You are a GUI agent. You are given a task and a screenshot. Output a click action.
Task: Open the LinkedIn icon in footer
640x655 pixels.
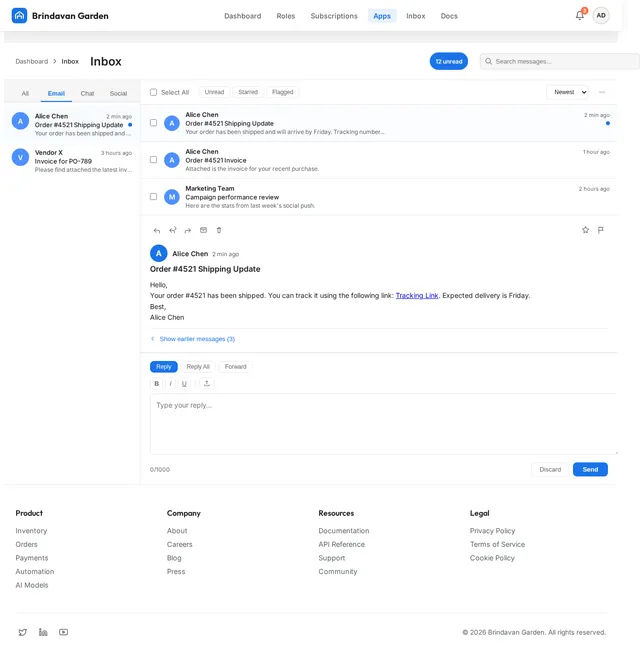coord(43,632)
